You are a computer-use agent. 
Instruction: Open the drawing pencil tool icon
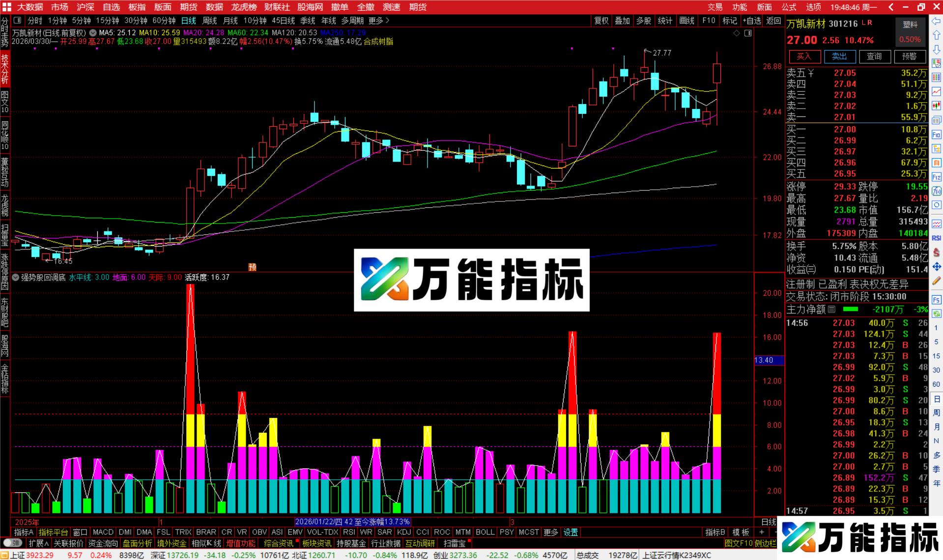[x=936, y=280]
